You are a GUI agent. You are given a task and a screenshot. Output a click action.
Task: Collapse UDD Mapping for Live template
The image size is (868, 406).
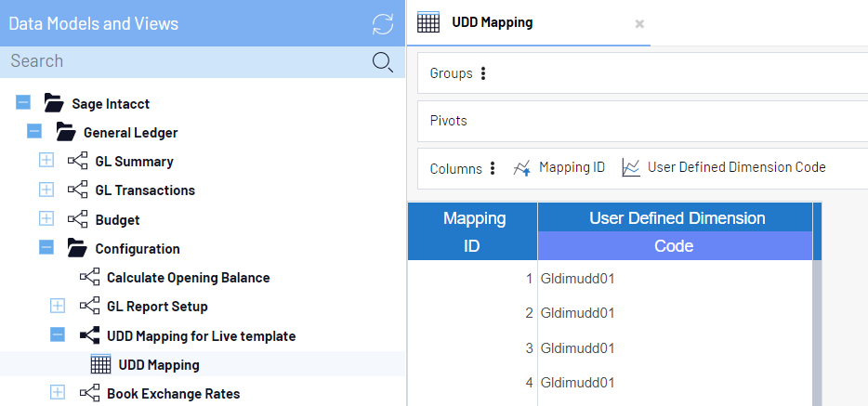(x=58, y=335)
